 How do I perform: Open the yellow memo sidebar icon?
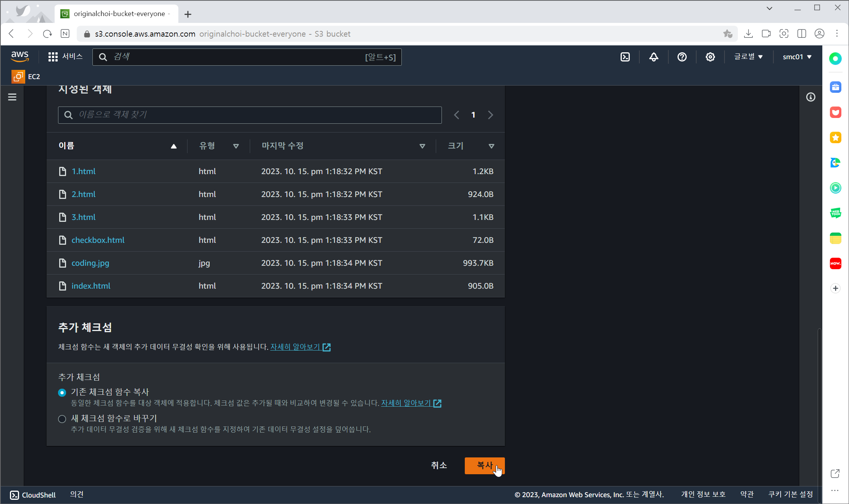point(836,238)
